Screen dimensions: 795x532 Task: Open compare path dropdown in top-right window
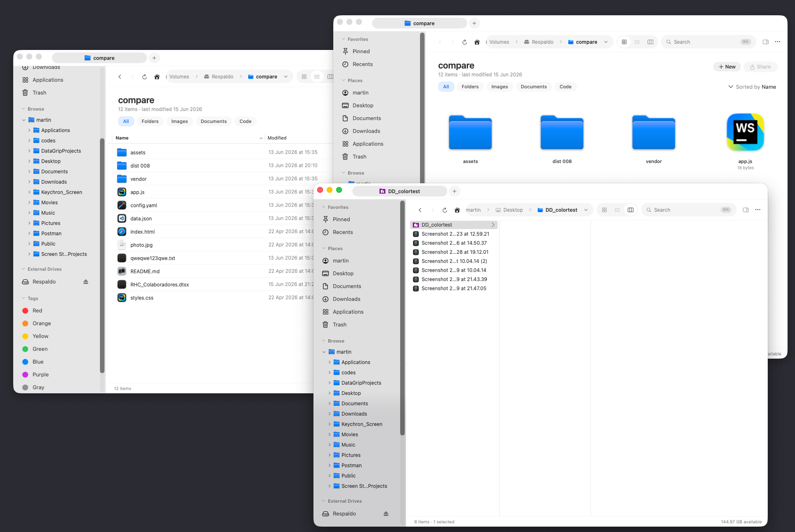pos(606,42)
